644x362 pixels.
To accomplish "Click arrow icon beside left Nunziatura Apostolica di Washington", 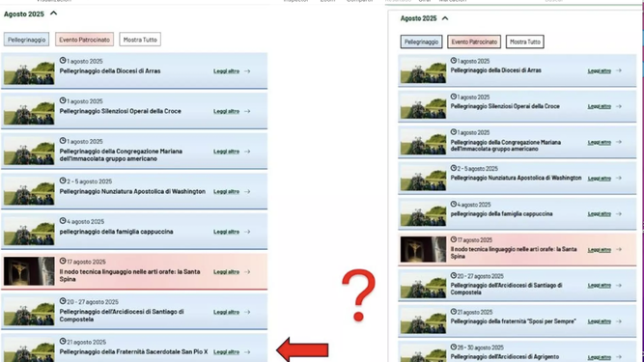I will tap(247, 192).
